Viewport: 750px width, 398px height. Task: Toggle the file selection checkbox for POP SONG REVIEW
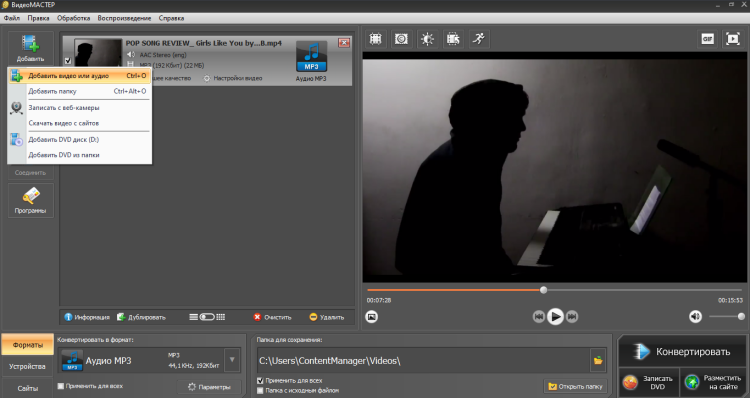[x=68, y=61]
